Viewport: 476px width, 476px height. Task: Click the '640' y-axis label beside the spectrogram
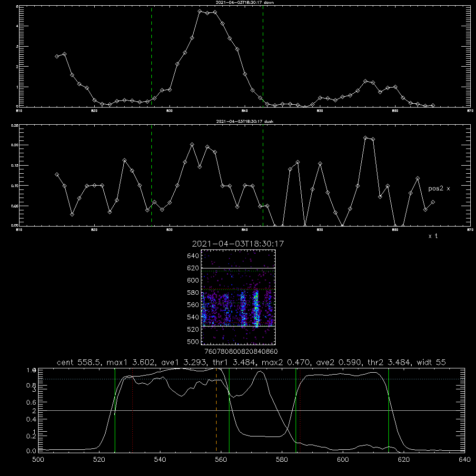tap(193, 256)
